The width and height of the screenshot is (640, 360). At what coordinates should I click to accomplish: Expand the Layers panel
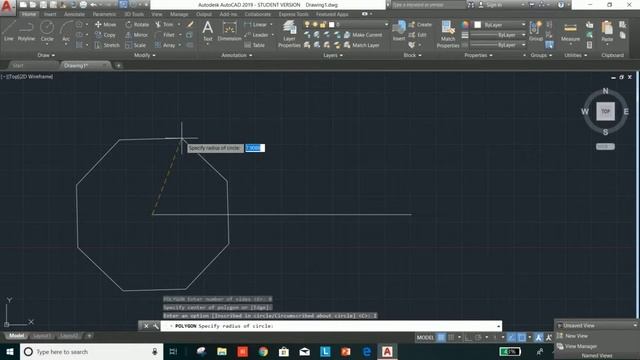click(333, 55)
